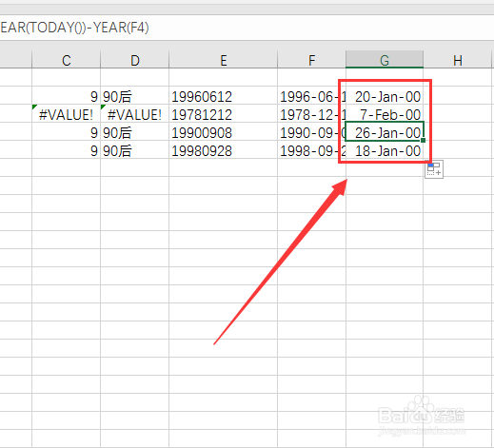The image size is (494, 448).
Task: Select cell showing 20-Jan-00
Action: click(x=385, y=95)
